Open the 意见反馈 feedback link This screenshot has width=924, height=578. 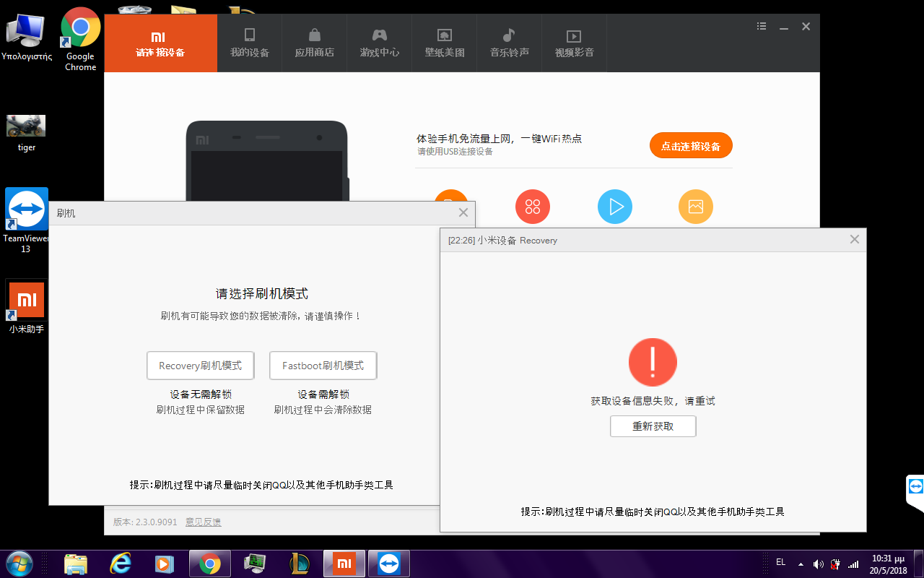point(204,522)
